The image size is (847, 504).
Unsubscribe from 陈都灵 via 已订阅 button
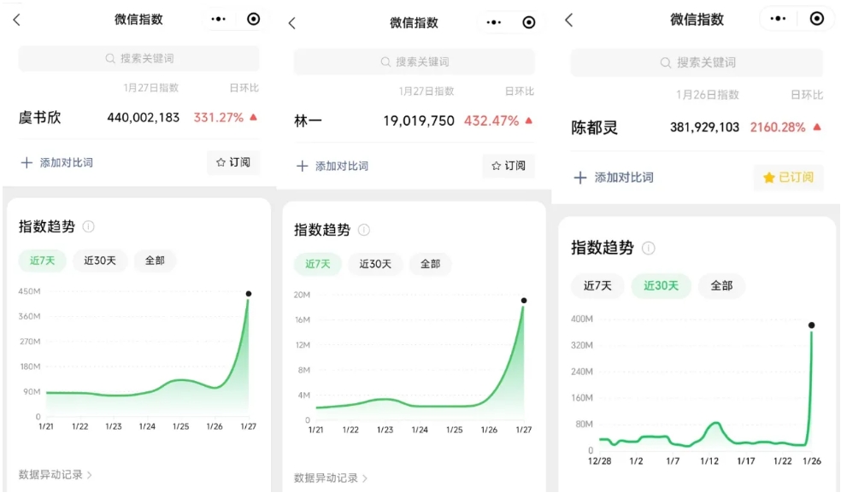coord(789,178)
